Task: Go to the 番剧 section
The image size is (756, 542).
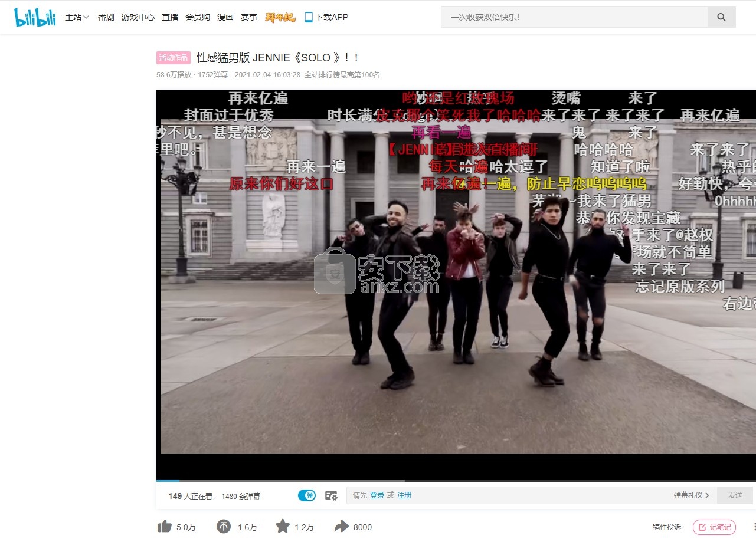Action: 106,17
